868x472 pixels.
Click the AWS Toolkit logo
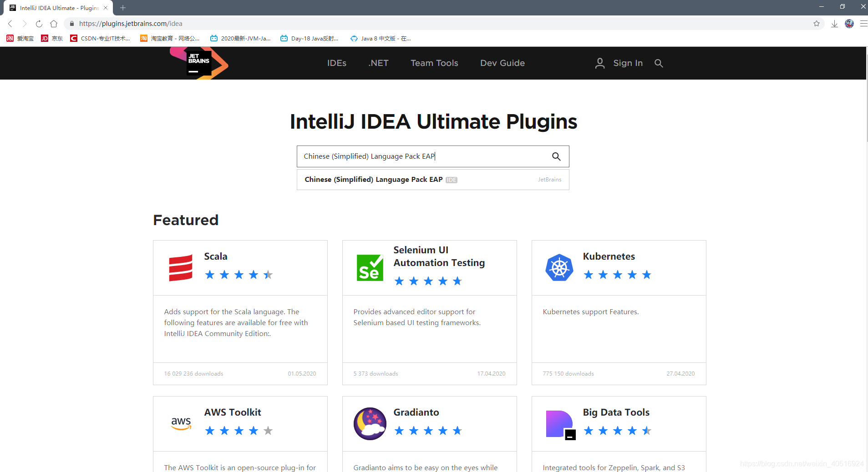pos(181,424)
